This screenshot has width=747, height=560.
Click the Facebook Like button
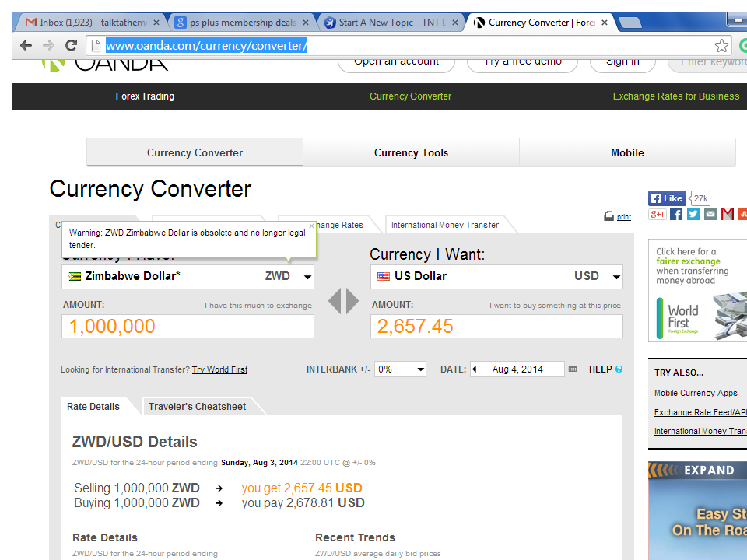click(x=666, y=198)
